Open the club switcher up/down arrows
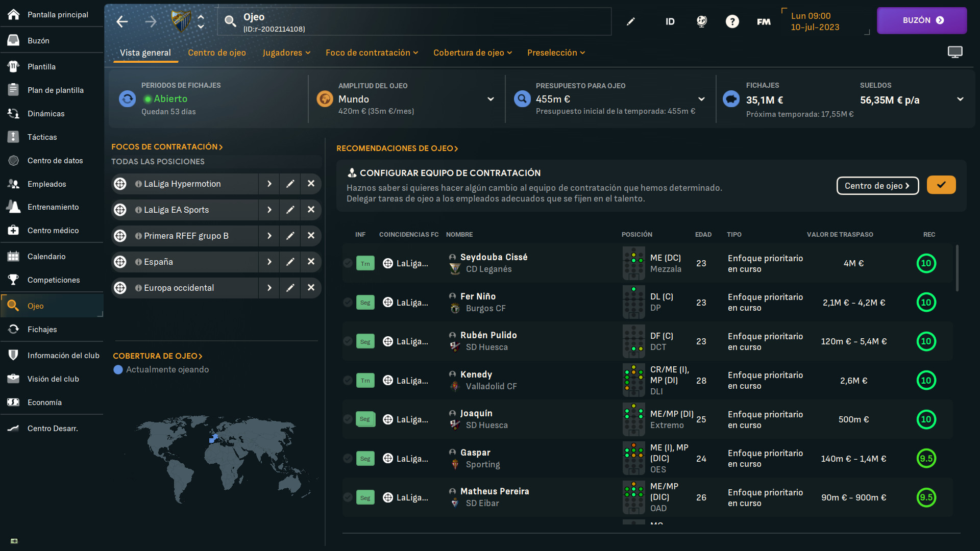980x551 pixels. point(201,21)
